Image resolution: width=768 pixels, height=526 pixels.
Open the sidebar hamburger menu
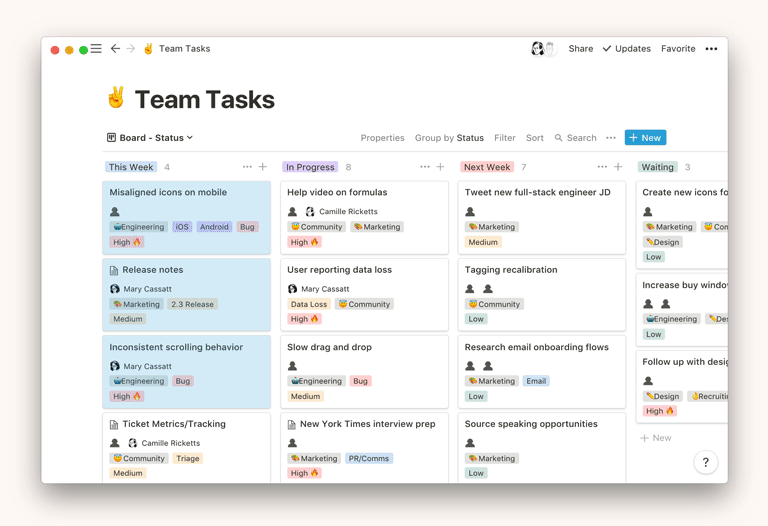coord(96,48)
